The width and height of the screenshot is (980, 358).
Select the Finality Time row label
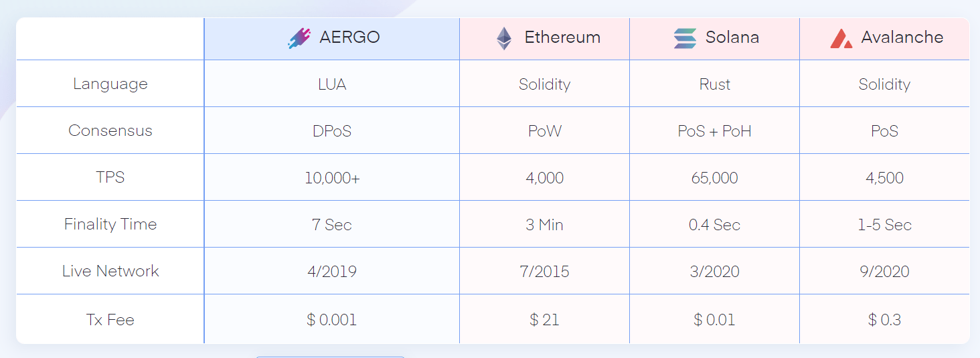pyautogui.click(x=110, y=224)
